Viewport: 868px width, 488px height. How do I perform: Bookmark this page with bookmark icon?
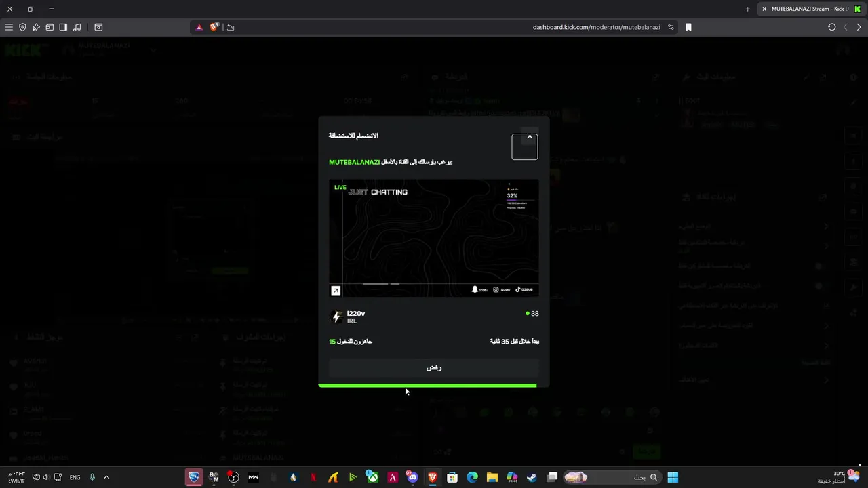click(688, 27)
